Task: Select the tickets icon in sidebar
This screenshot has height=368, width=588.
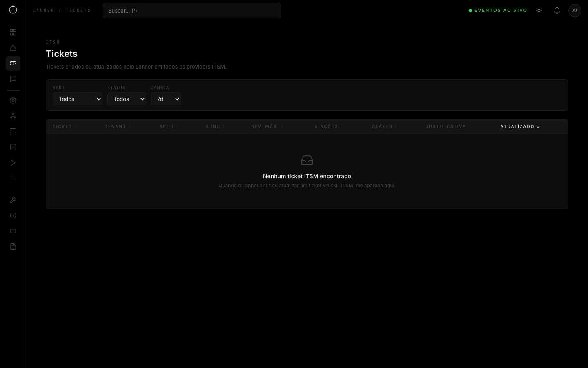Action: click(13, 63)
